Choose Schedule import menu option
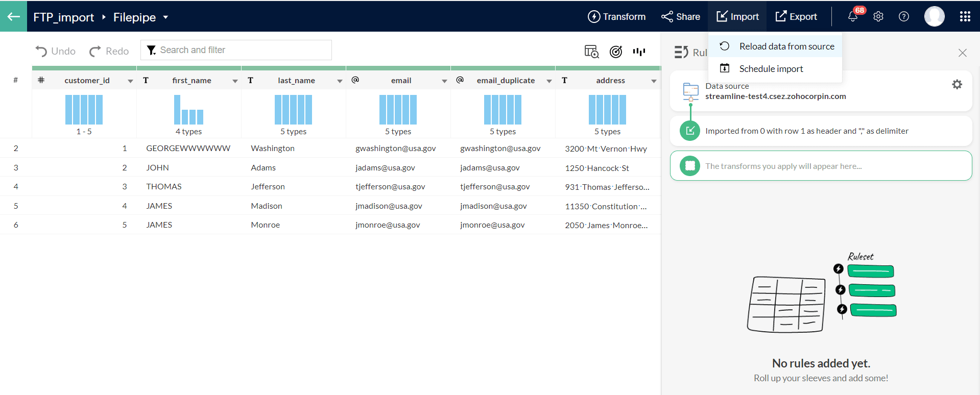This screenshot has width=980, height=395. coord(771,69)
